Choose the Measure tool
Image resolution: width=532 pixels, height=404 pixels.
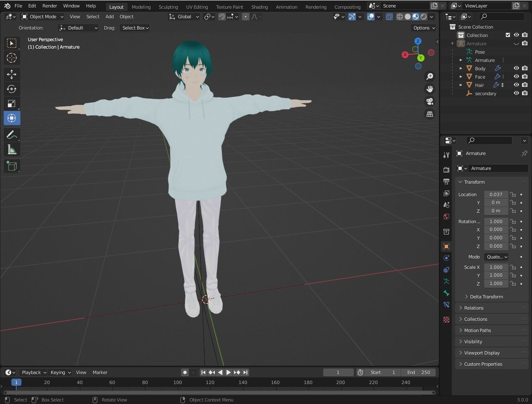[x=12, y=150]
